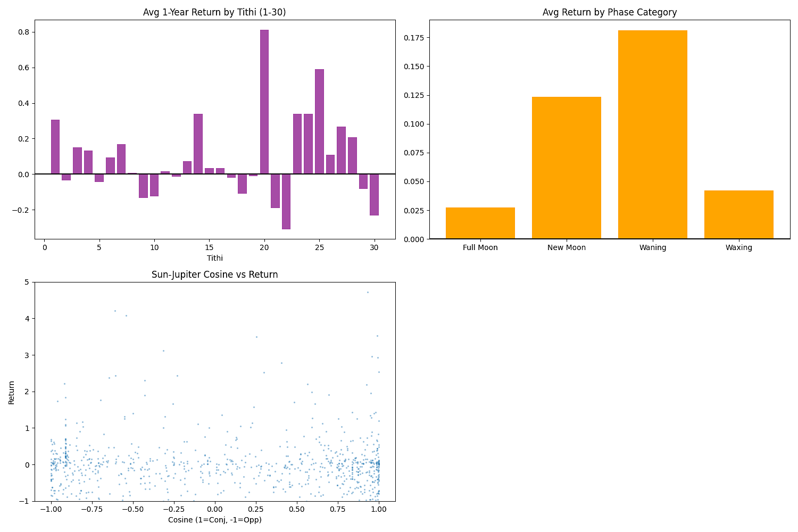Select the negative bar at Tithi 30
This screenshot has height=532, width=798.
pos(374,194)
